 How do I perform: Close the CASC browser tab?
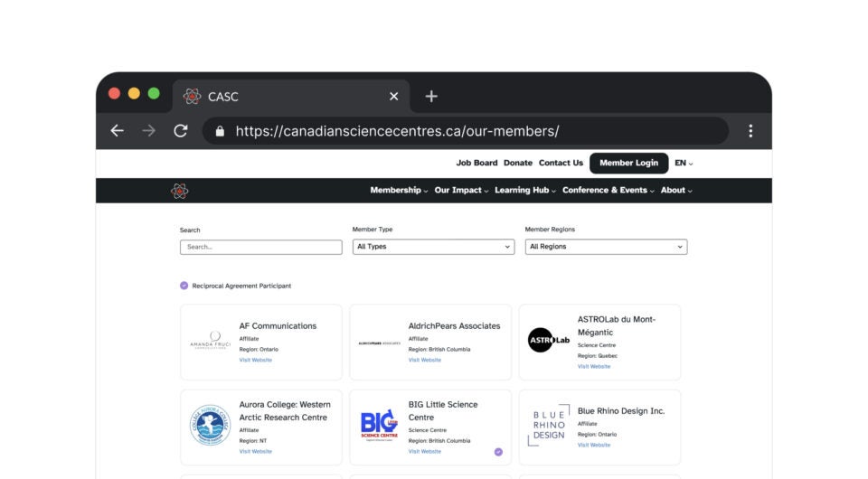tap(393, 97)
